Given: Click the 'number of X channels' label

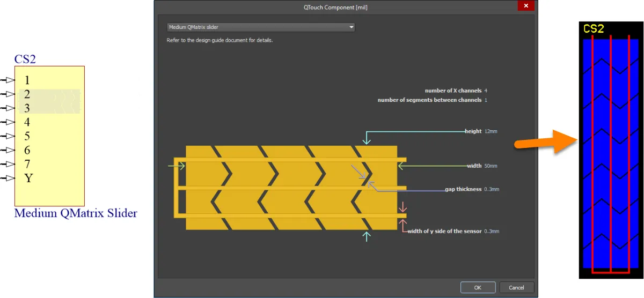Looking at the screenshot, I should (453, 91).
